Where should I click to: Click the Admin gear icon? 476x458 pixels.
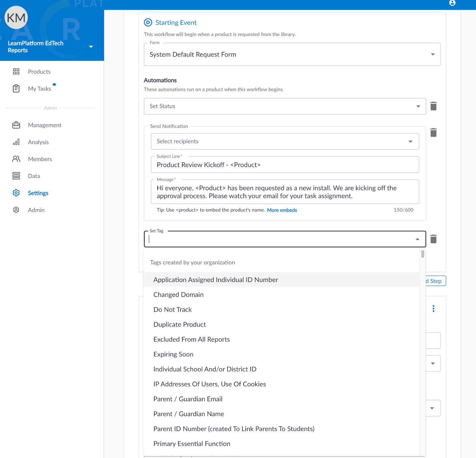pos(16,210)
